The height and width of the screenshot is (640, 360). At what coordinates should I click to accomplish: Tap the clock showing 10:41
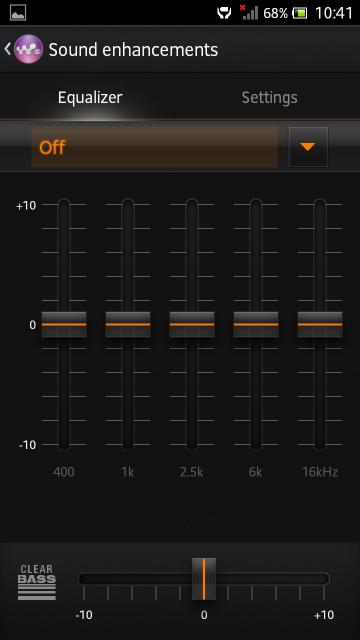pyautogui.click(x=333, y=13)
